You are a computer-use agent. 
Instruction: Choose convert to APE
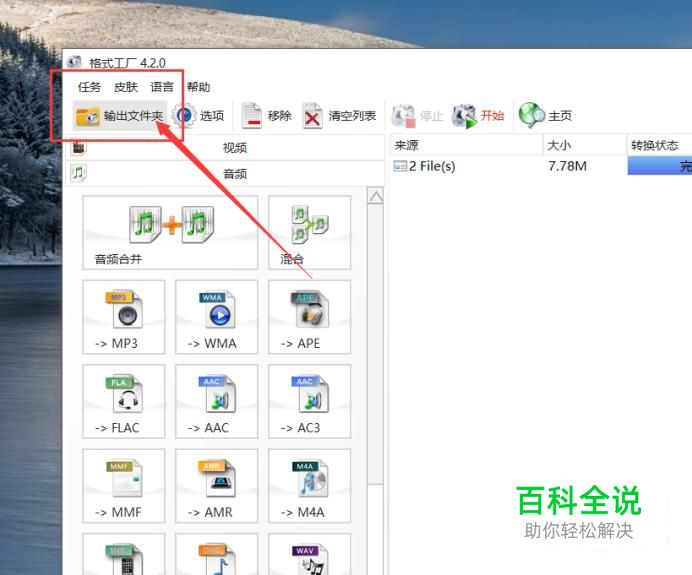pos(309,317)
